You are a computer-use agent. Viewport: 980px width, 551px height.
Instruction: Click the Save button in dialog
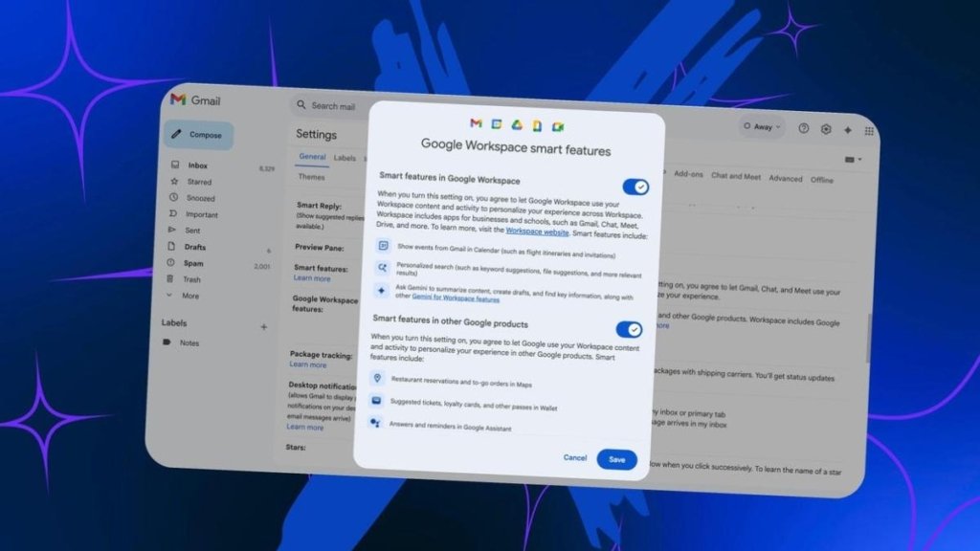[616, 459]
